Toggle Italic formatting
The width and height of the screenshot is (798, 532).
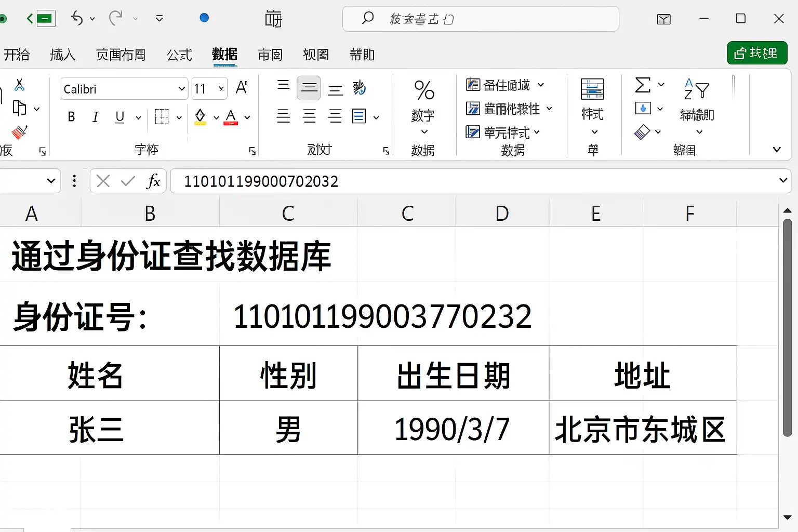(95, 117)
